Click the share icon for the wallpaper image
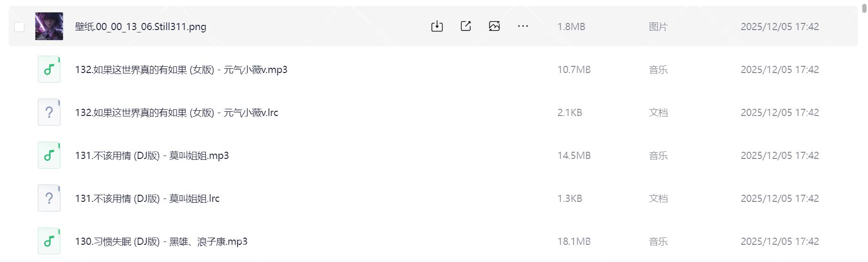 [x=466, y=26]
